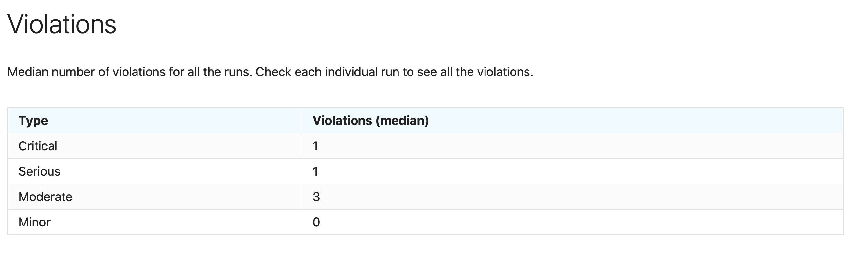Click the Type column header
868x259 pixels.
click(x=33, y=120)
